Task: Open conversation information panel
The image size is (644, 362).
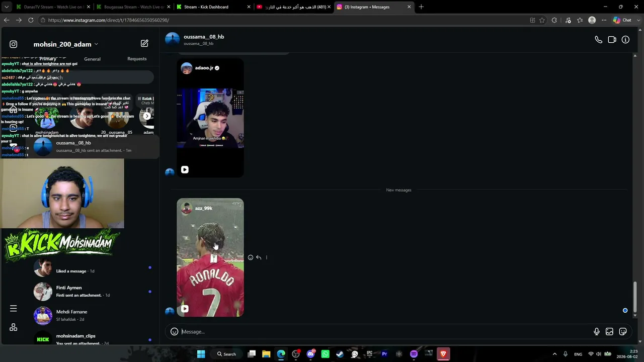Action: coord(625,40)
